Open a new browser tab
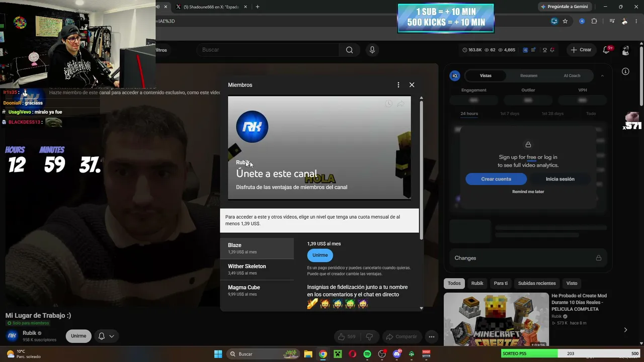644x362 pixels. [258, 7]
